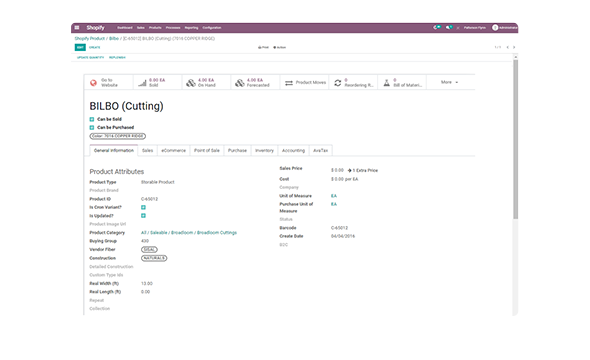Open the Reporting menu

pos(191,28)
